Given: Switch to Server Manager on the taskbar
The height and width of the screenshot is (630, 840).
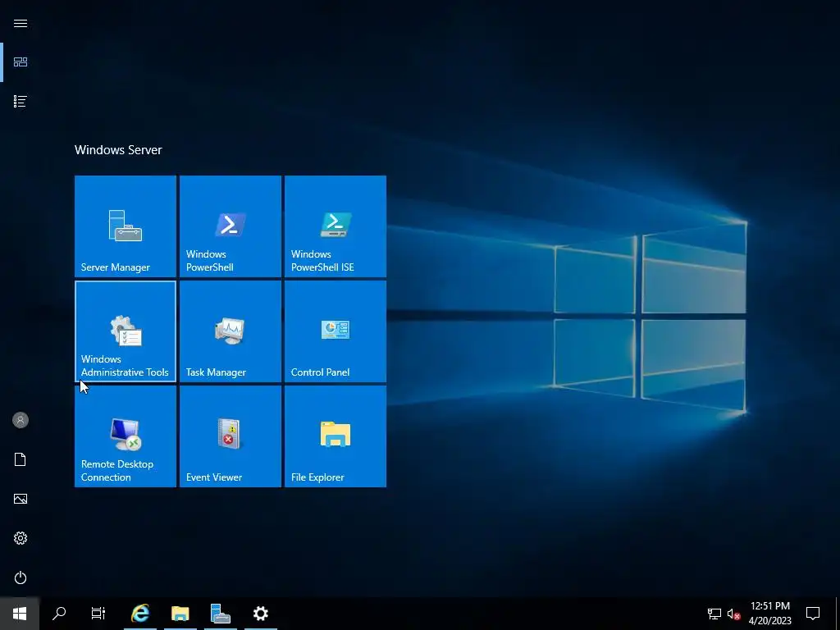Looking at the screenshot, I should click(x=220, y=614).
